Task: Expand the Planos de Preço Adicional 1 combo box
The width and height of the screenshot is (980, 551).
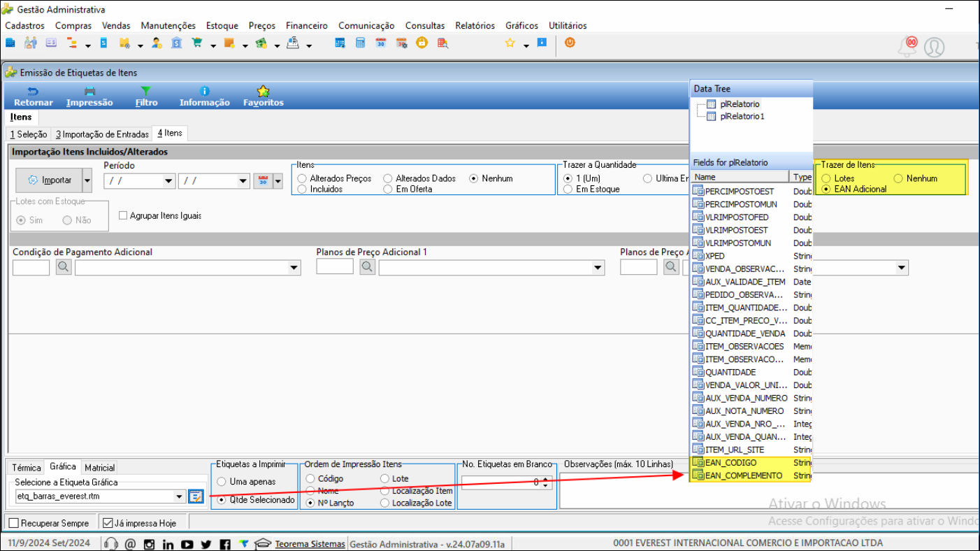Action: point(598,268)
